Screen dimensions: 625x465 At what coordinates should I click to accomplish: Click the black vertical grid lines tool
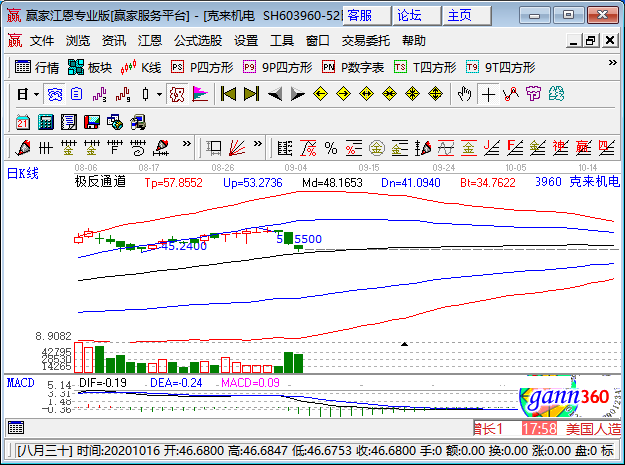click(x=45, y=148)
